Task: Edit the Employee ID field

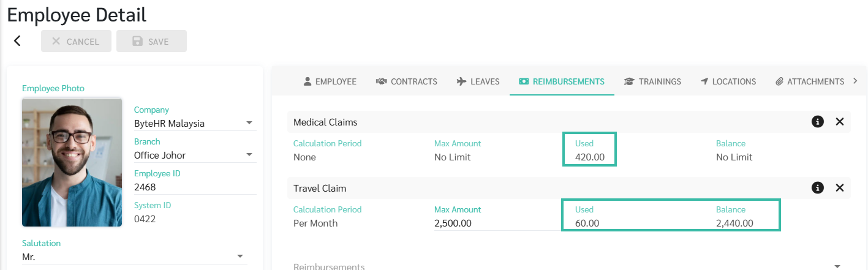Action: click(x=195, y=187)
